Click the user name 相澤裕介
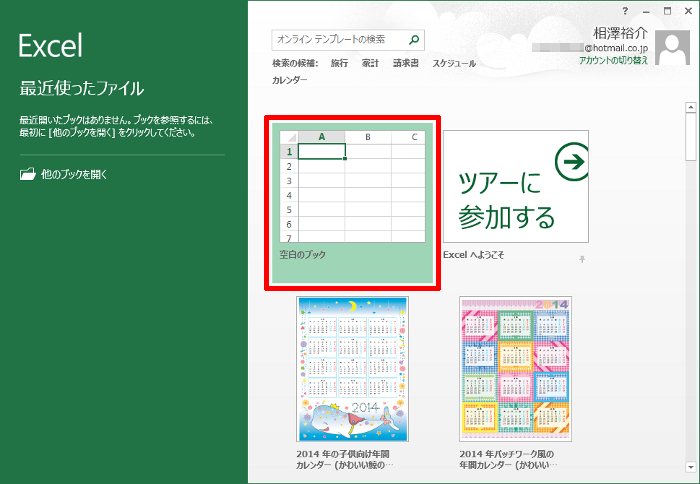700x484 pixels. [x=620, y=33]
